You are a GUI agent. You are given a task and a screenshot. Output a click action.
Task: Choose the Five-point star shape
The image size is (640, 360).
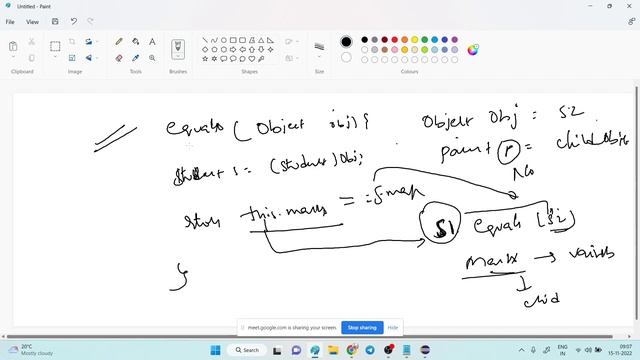click(205, 59)
